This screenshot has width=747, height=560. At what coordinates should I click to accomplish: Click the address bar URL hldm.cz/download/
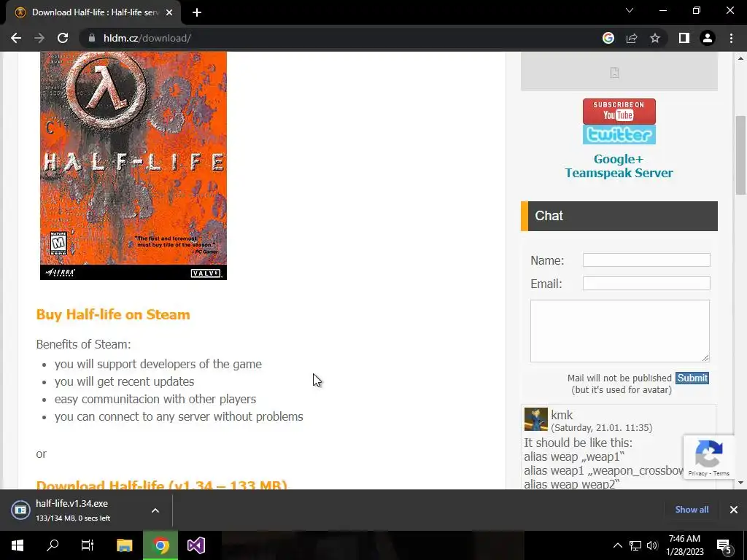[147, 38]
